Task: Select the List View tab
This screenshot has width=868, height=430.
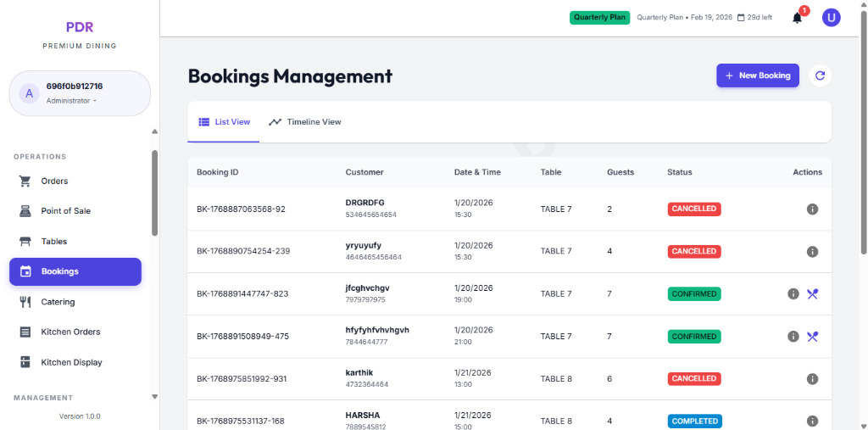Action: 224,122
